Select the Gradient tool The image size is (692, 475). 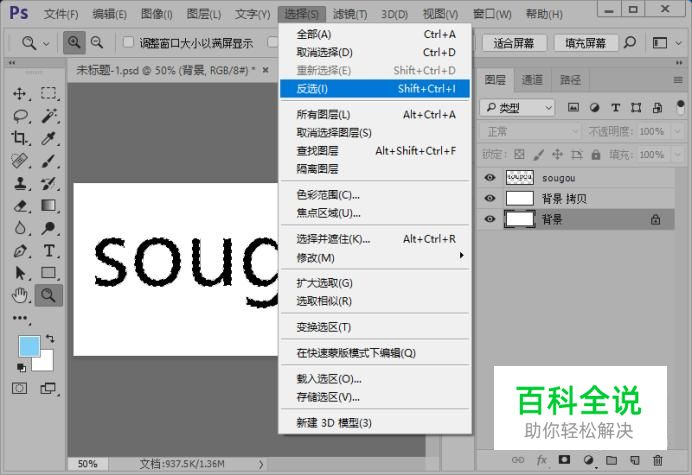pos(49,206)
